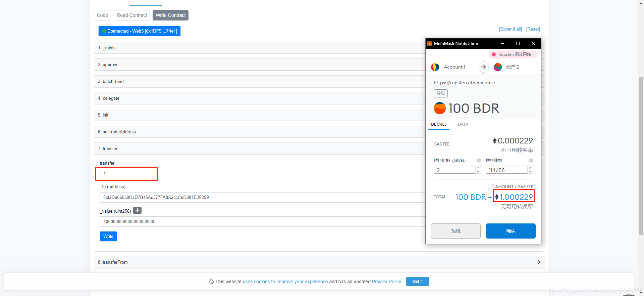Click the Account 1 avatar icon
Image resolution: width=644 pixels, height=296 pixels.
[x=435, y=67]
